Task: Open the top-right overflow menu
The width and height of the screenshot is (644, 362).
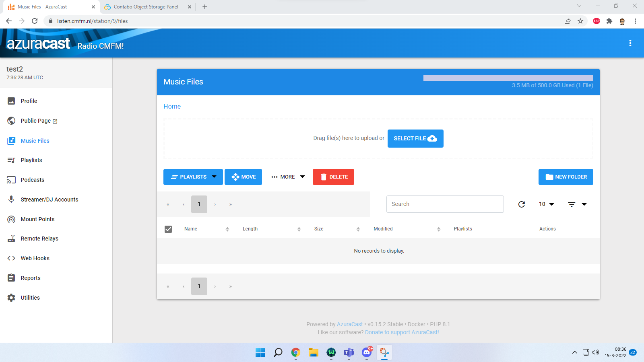Action: 630,43
